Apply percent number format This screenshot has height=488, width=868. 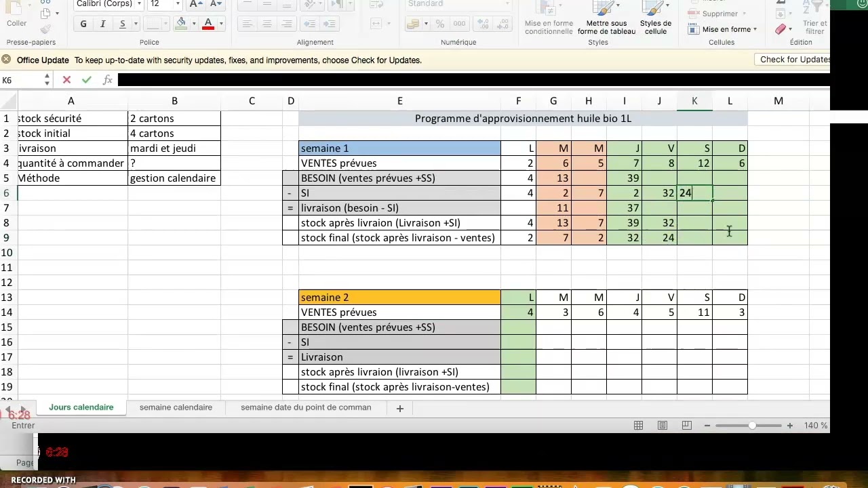click(439, 24)
